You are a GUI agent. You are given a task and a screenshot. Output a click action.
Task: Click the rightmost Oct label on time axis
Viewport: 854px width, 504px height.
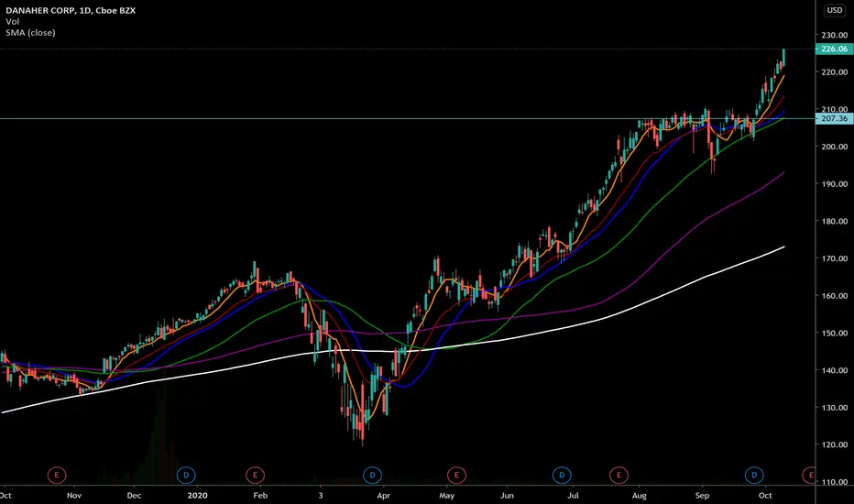click(765, 495)
